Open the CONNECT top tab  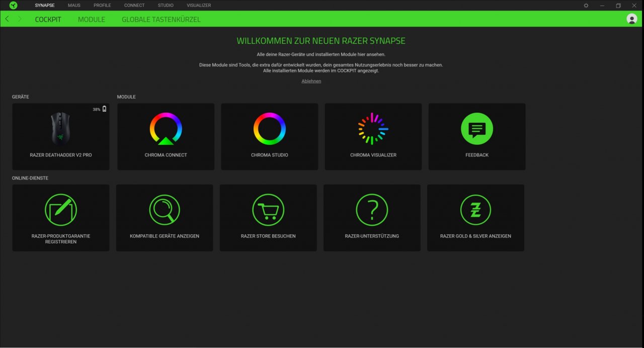(x=134, y=6)
